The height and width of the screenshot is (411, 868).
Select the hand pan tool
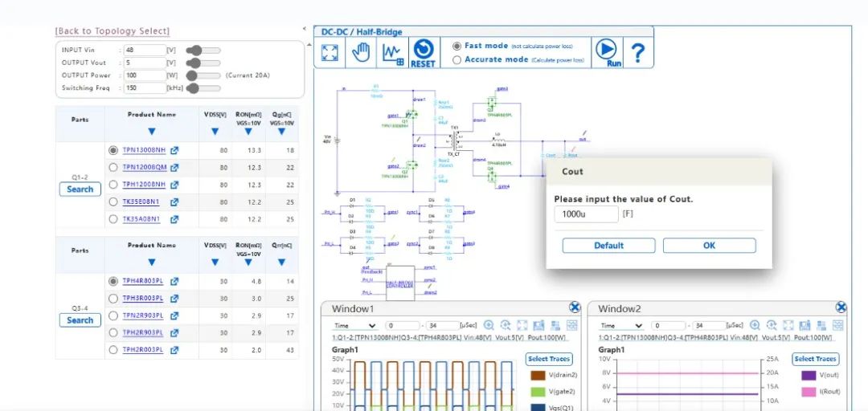click(x=361, y=53)
